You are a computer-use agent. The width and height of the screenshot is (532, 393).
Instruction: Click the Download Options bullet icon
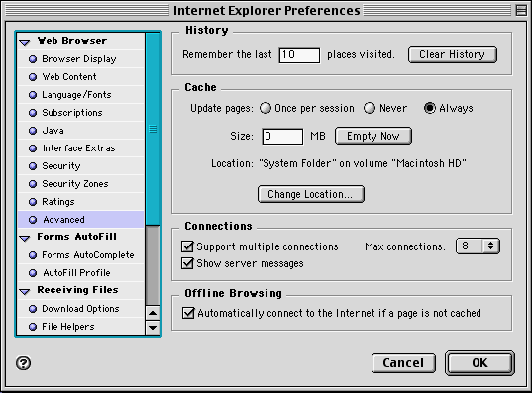point(33,309)
